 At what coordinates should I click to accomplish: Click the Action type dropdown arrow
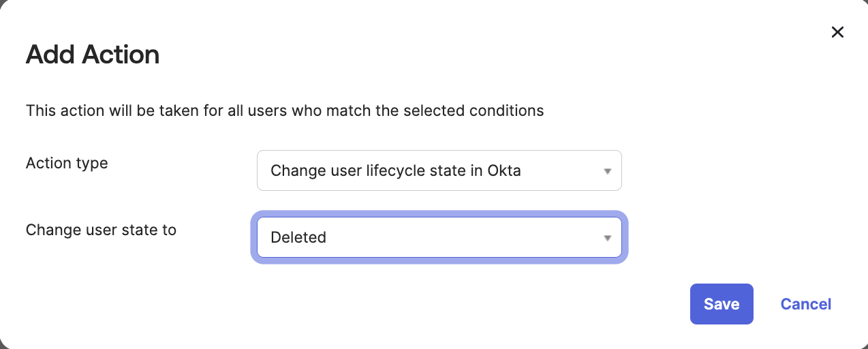(x=607, y=171)
